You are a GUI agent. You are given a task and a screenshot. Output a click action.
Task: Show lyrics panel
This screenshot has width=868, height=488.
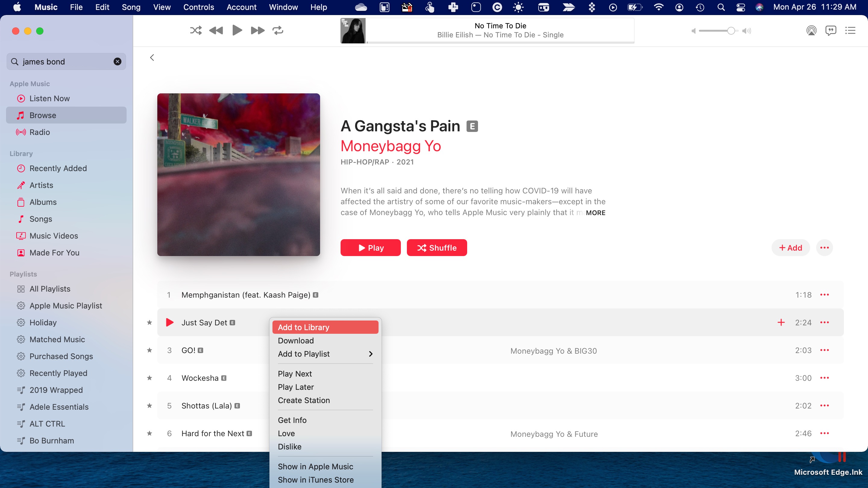coord(831,31)
